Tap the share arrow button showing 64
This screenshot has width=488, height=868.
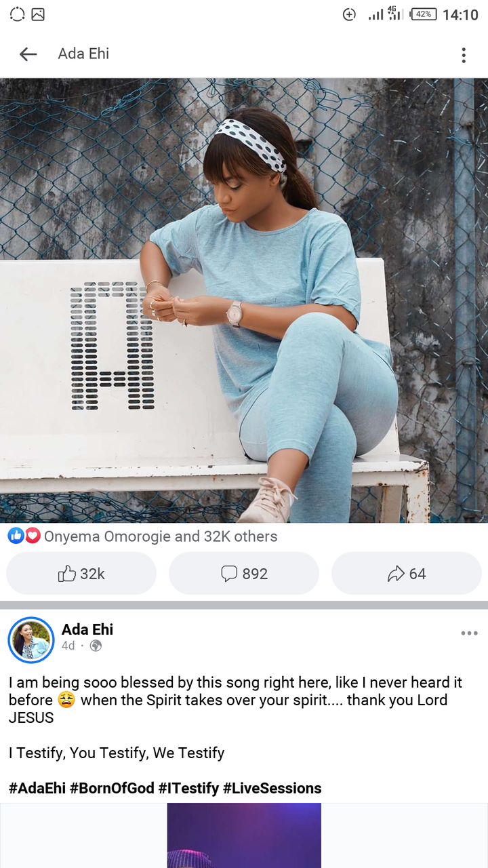pos(407,574)
